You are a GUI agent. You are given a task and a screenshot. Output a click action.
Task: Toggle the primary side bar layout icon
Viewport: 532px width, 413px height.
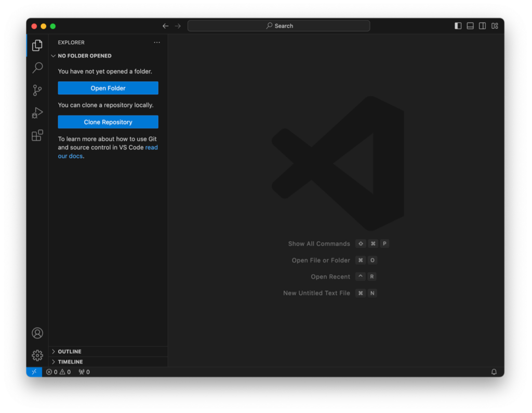tap(458, 26)
